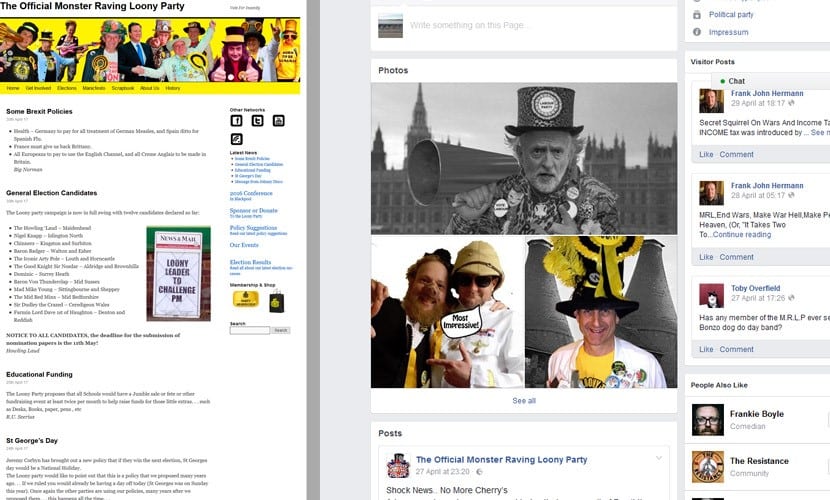Open the Policy Suggestions link

pyautogui.click(x=254, y=228)
